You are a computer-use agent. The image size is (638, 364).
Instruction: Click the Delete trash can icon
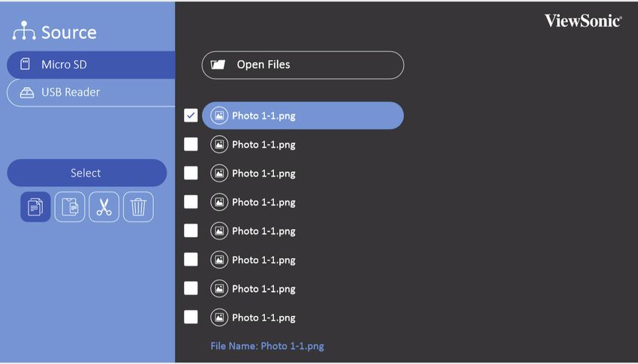click(x=138, y=206)
